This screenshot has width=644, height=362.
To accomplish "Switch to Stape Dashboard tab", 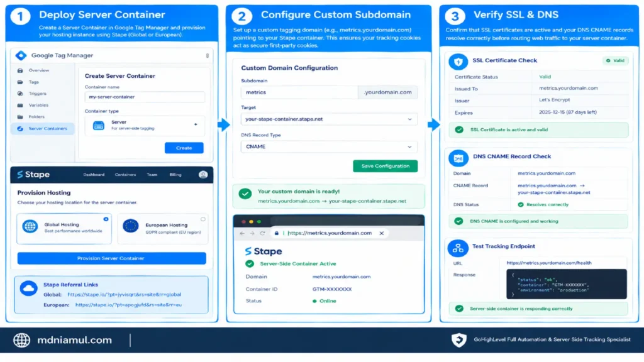I will 94,175.
